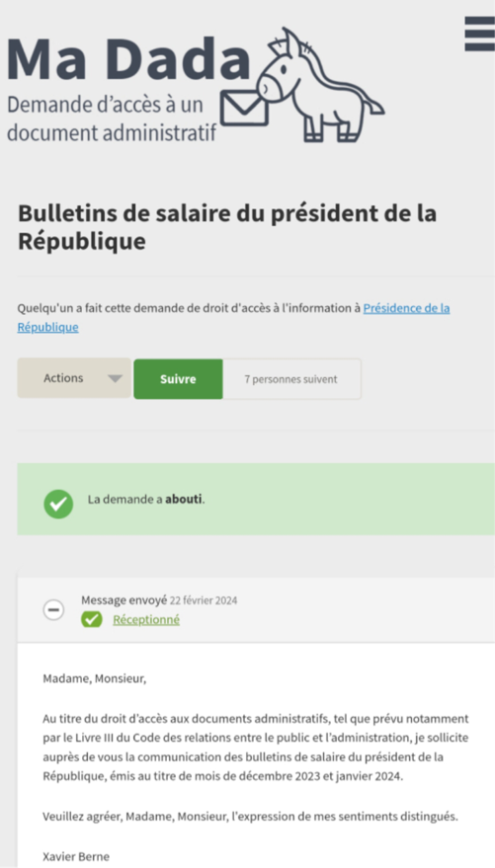The height and width of the screenshot is (868, 495).
Task: Click the Ma Dada site title
Action: click(128, 59)
